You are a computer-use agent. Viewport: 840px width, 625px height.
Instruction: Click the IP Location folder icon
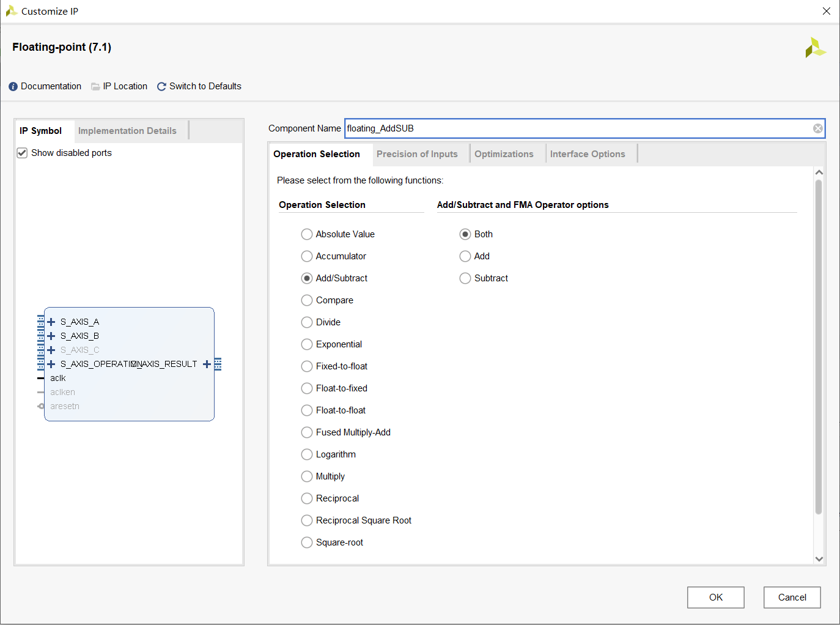tap(95, 87)
